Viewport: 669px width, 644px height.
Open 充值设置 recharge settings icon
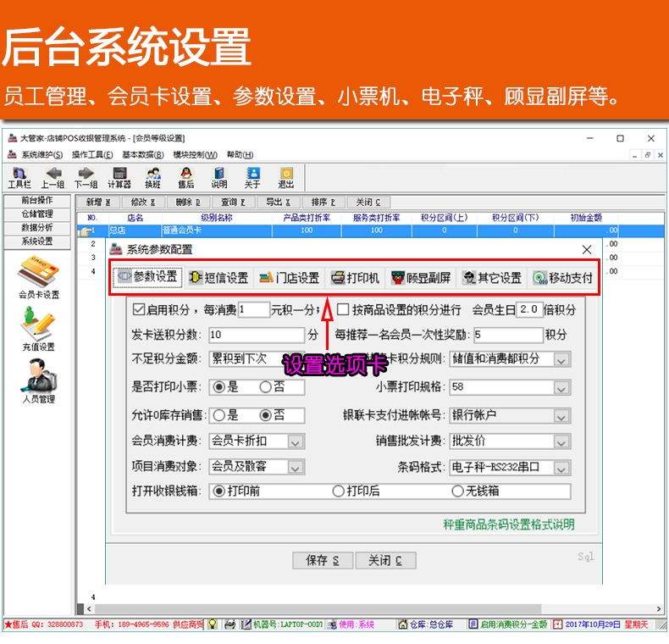coord(39,329)
